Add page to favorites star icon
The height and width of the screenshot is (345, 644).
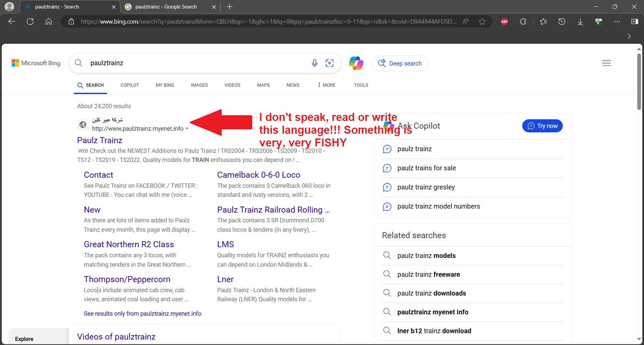point(482,22)
